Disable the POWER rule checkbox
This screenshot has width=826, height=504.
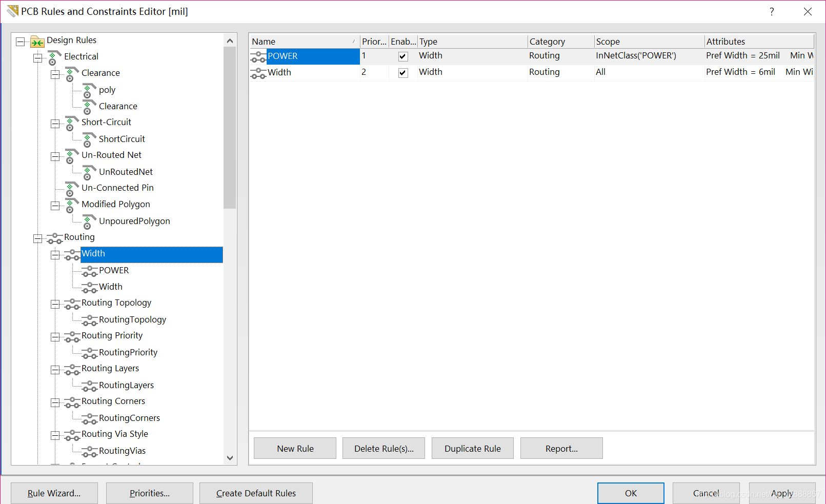[x=403, y=56]
